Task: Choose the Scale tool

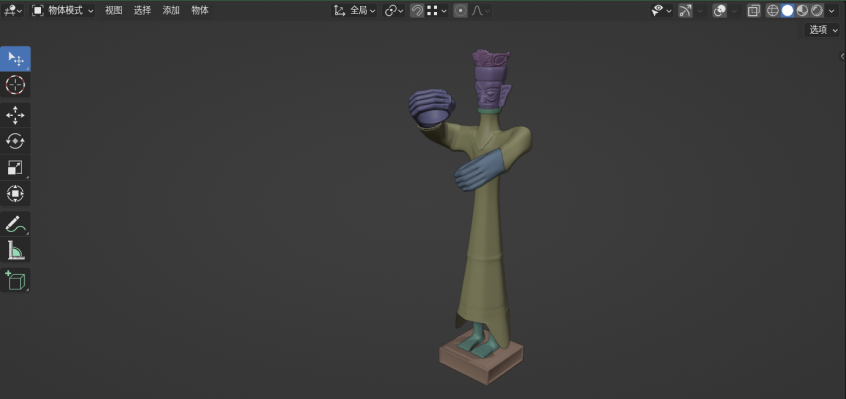Action: [x=15, y=167]
